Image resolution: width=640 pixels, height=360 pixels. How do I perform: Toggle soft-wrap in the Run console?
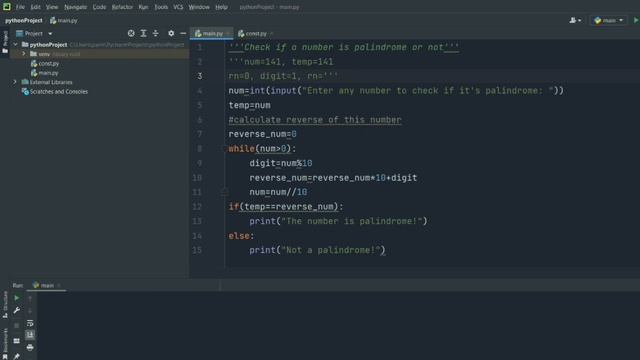point(30,323)
